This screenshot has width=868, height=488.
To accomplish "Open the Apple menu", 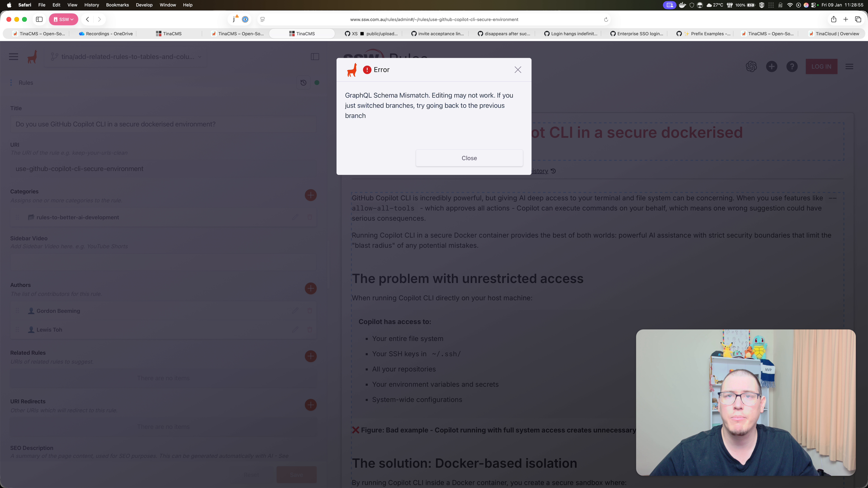I will click(9, 5).
